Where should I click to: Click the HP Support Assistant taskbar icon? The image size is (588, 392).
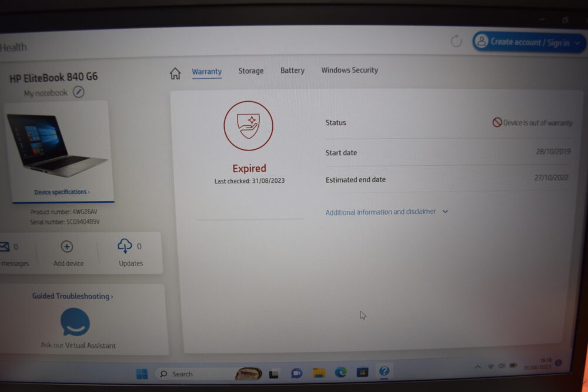(x=384, y=371)
